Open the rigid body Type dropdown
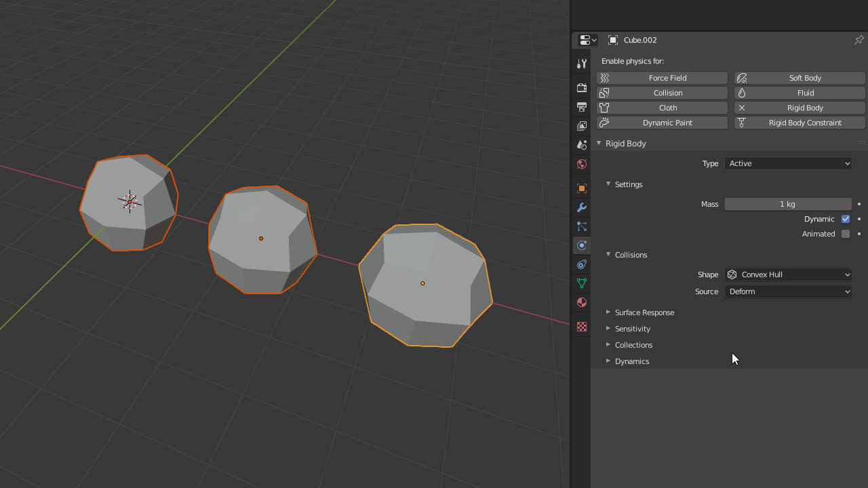 (x=788, y=163)
